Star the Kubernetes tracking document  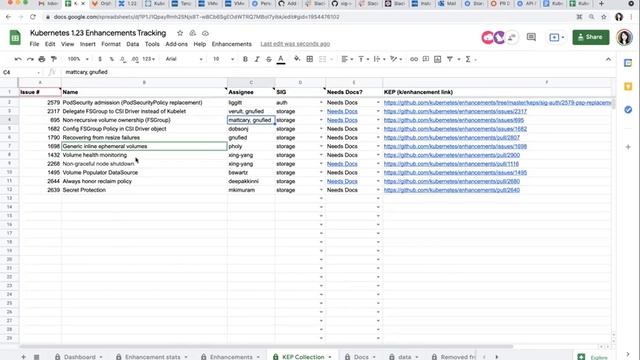(180, 33)
